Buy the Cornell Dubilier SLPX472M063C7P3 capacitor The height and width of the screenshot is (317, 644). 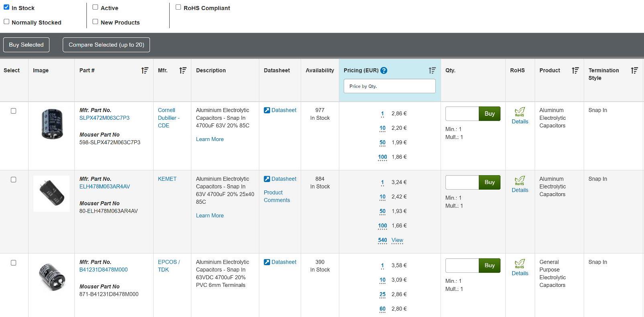point(489,114)
